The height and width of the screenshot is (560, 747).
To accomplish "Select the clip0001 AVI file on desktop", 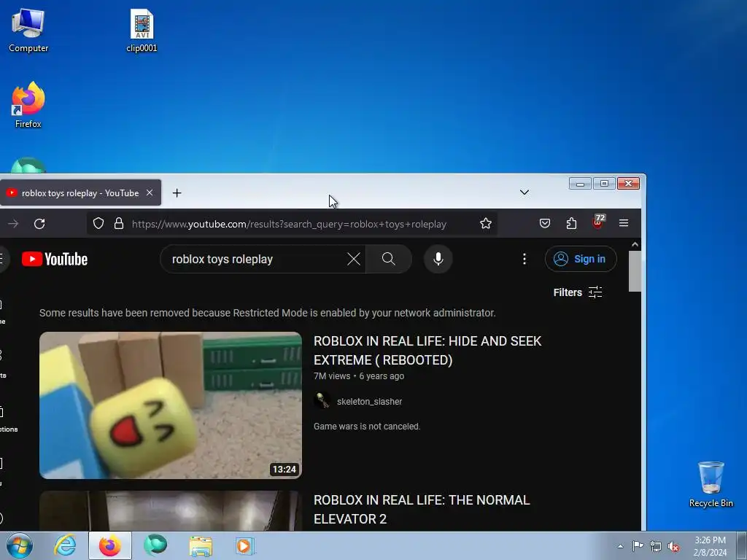I will click(x=142, y=31).
